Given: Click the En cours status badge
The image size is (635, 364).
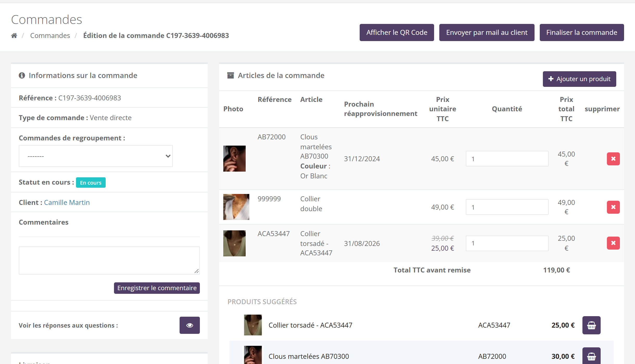Looking at the screenshot, I should tap(91, 183).
